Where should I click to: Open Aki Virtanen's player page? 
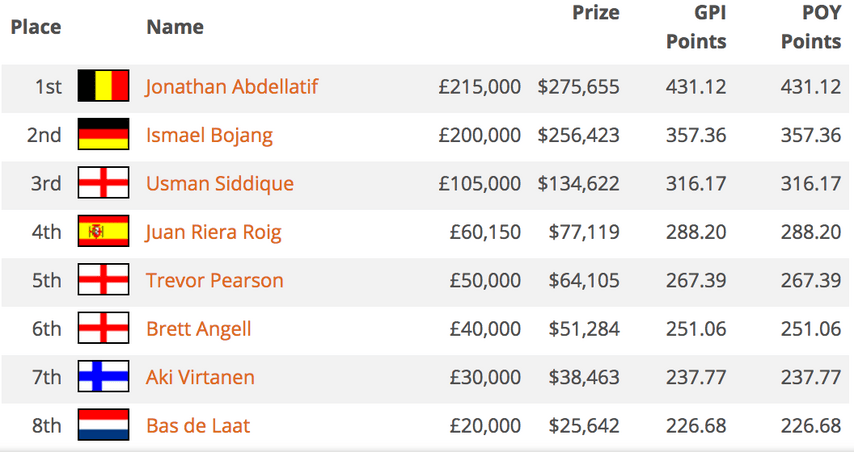pos(200,377)
